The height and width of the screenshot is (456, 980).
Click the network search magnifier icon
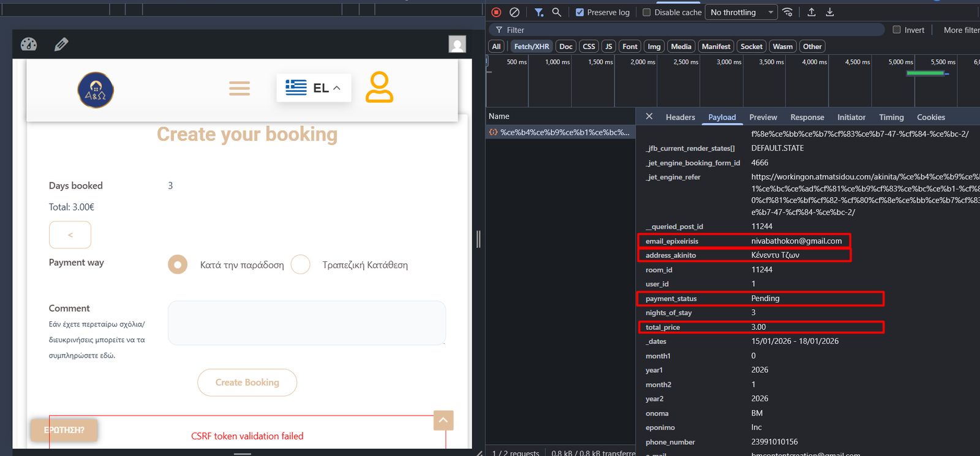(556, 12)
